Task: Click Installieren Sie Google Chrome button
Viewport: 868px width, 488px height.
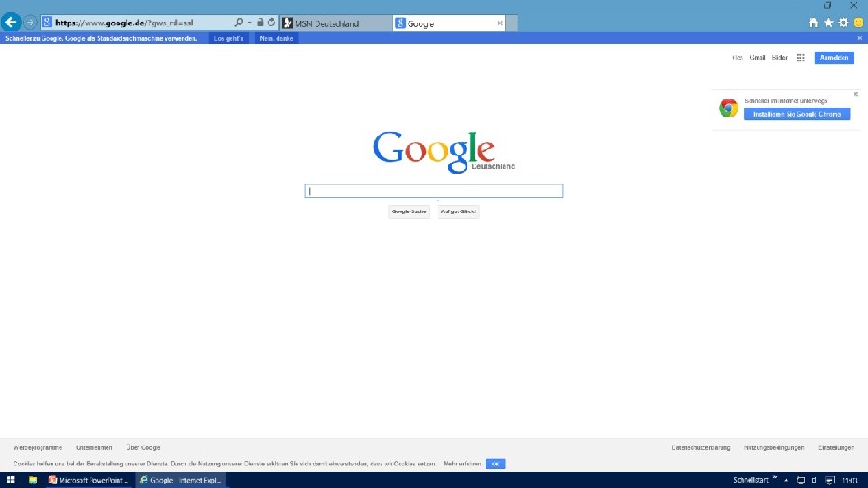Action: pos(797,114)
